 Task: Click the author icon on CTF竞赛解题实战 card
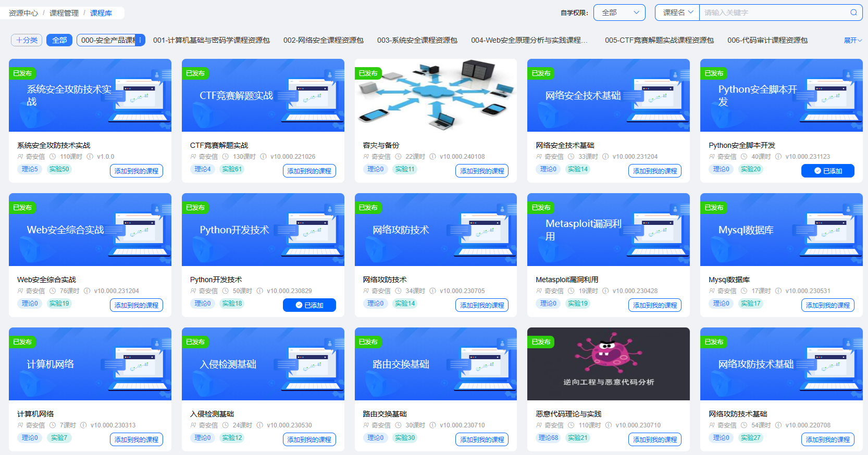(x=193, y=157)
